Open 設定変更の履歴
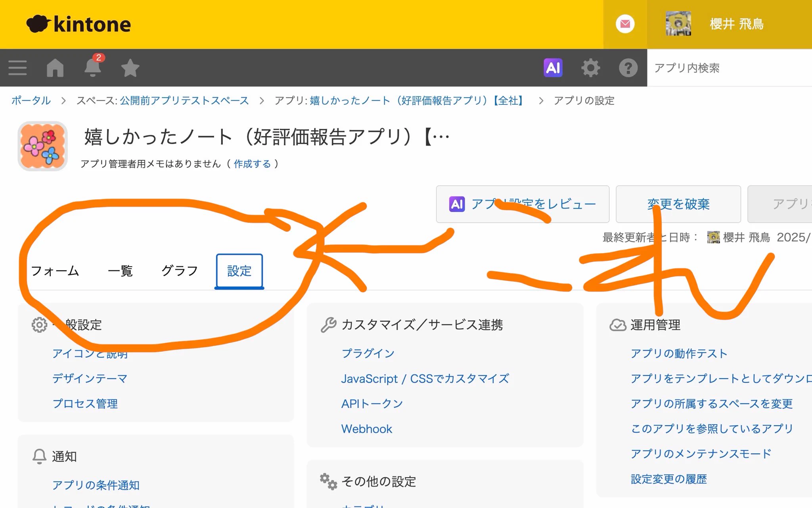Screen dimensions: 812x508 click(x=669, y=479)
